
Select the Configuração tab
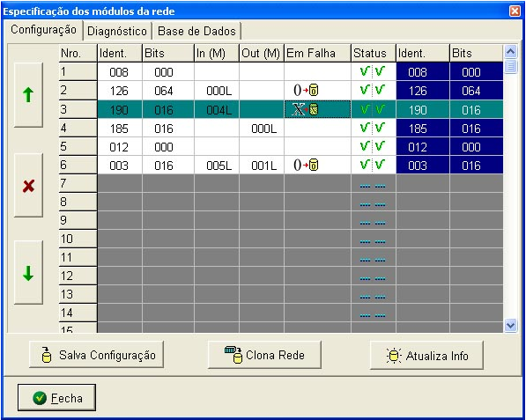coord(43,30)
